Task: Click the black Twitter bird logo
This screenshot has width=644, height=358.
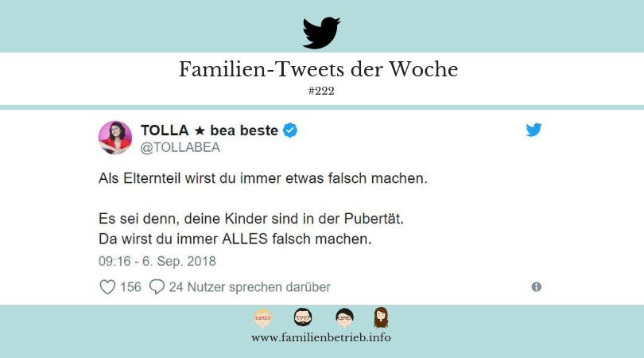Action: click(x=321, y=33)
